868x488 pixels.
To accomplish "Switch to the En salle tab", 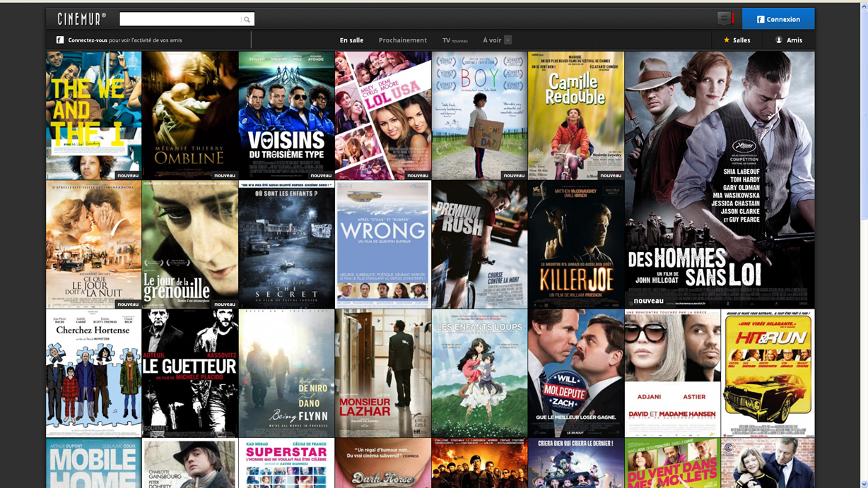I will coord(351,40).
